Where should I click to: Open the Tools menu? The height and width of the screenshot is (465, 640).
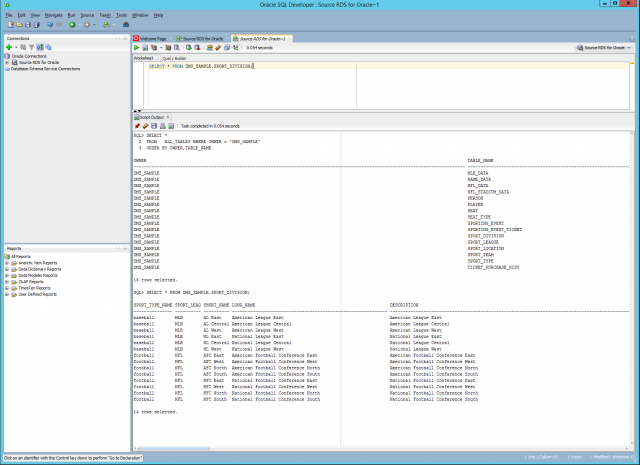[x=121, y=15]
